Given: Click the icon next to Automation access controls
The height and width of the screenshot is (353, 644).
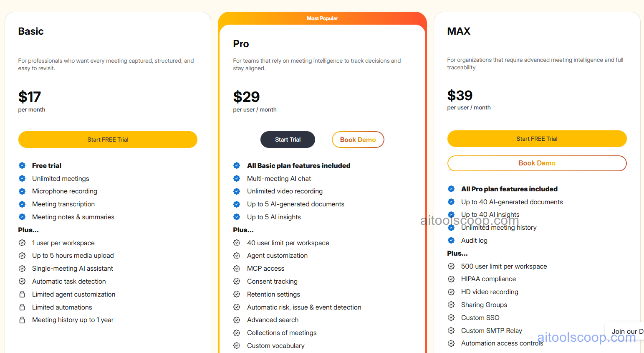Looking at the screenshot, I should (451, 343).
